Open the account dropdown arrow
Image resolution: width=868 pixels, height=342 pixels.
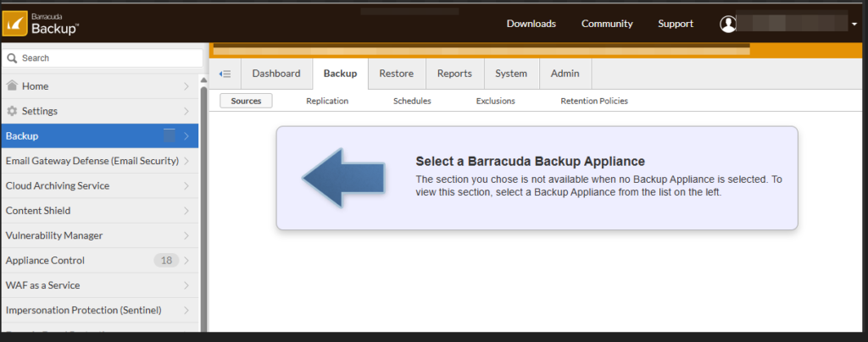click(x=856, y=25)
